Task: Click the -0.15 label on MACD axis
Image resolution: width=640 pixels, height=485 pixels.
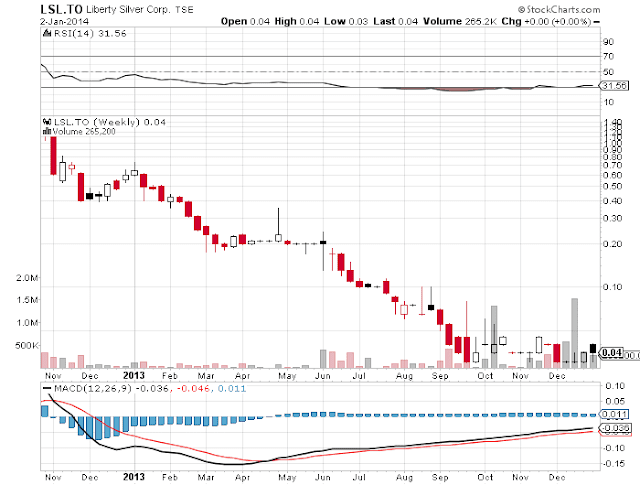Action: pos(613,464)
